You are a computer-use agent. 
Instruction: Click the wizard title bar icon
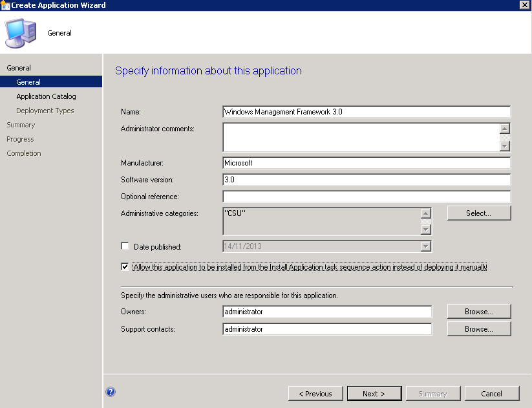coord(5,5)
